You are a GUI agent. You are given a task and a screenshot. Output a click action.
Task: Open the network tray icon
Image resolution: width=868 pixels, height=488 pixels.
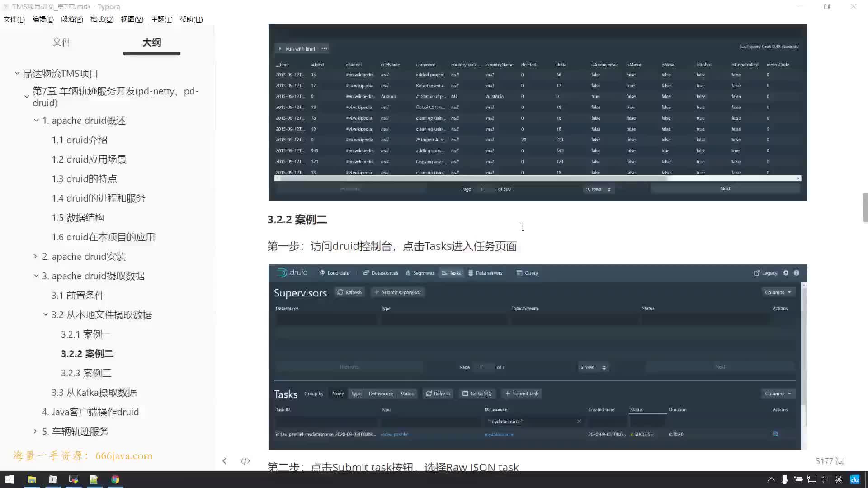pos(811,479)
